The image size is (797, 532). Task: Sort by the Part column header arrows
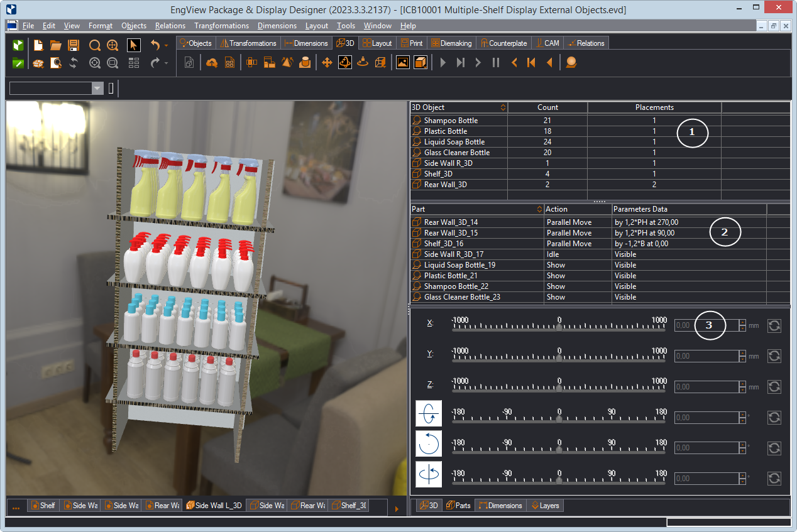coord(540,209)
